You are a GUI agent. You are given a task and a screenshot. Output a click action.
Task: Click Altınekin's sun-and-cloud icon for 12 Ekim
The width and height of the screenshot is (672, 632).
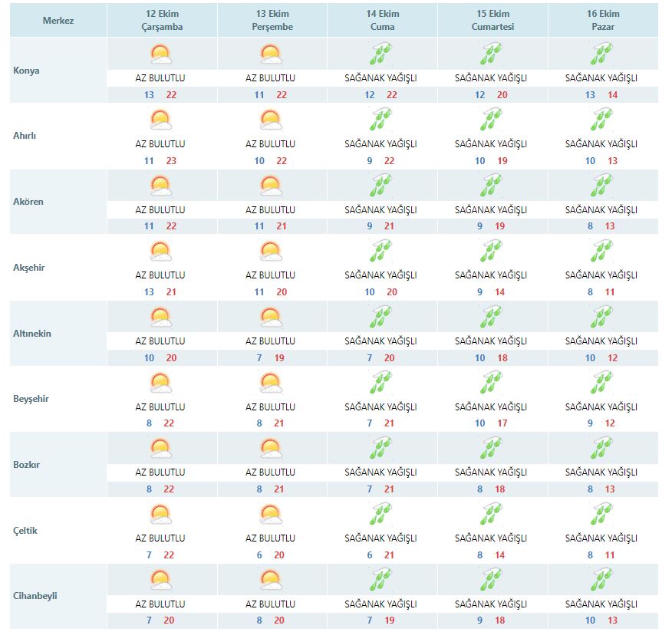[x=160, y=318]
